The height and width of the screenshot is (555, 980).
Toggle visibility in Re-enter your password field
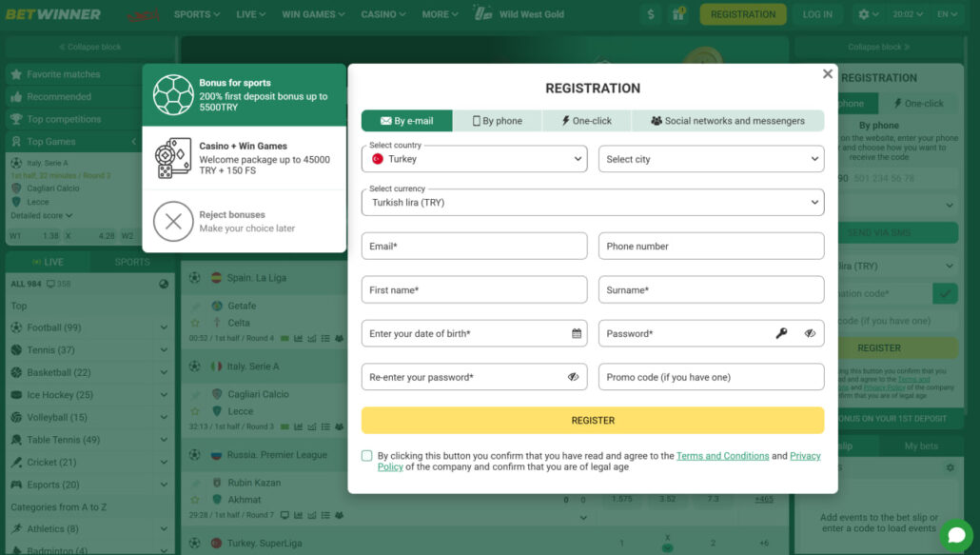click(573, 378)
